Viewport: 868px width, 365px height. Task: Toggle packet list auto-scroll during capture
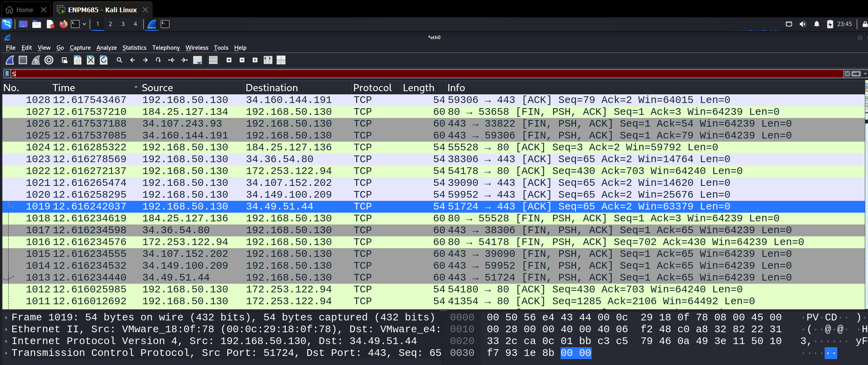click(197, 60)
